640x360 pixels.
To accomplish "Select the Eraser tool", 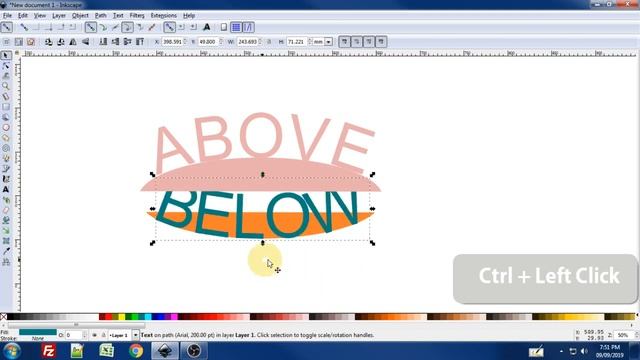I will tap(6, 210).
